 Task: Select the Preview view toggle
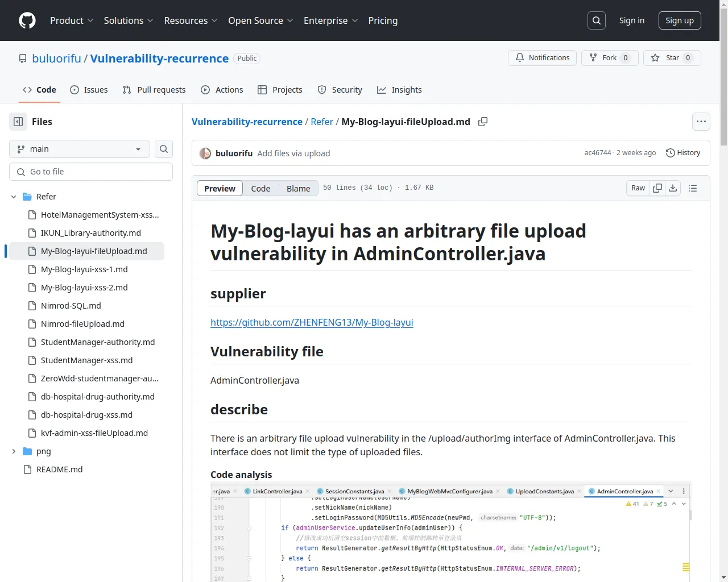[x=220, y=189]
